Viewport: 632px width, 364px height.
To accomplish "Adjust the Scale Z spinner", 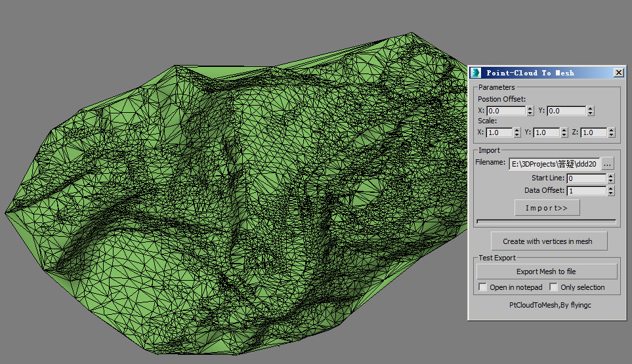I will [x=612, y=132].
